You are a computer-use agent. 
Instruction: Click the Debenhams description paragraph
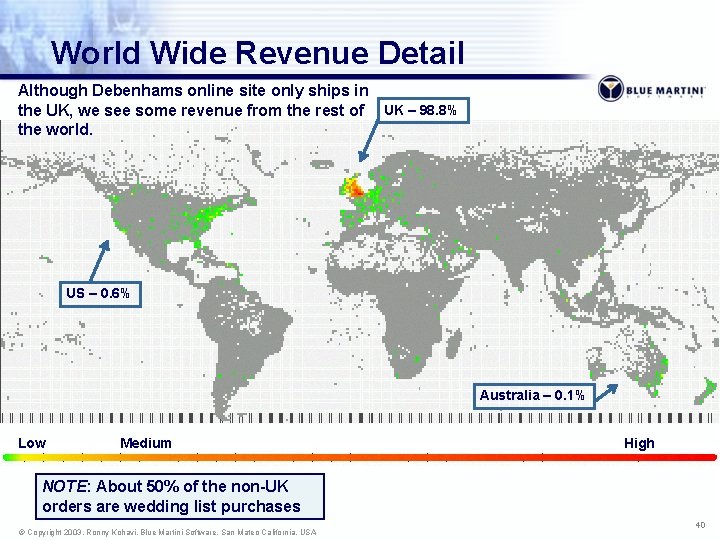point(193,110)
